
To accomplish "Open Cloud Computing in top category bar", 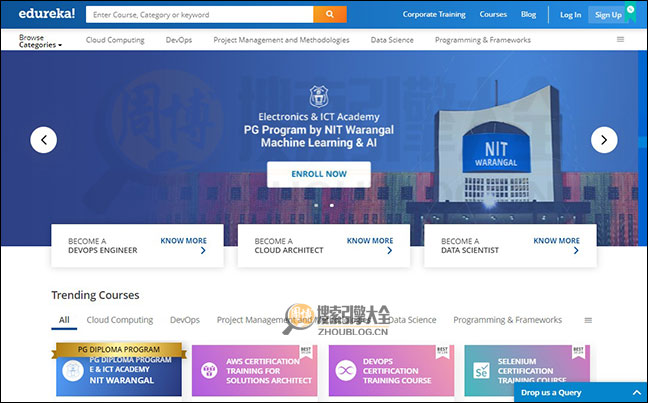I will click(x=115, y=40).
